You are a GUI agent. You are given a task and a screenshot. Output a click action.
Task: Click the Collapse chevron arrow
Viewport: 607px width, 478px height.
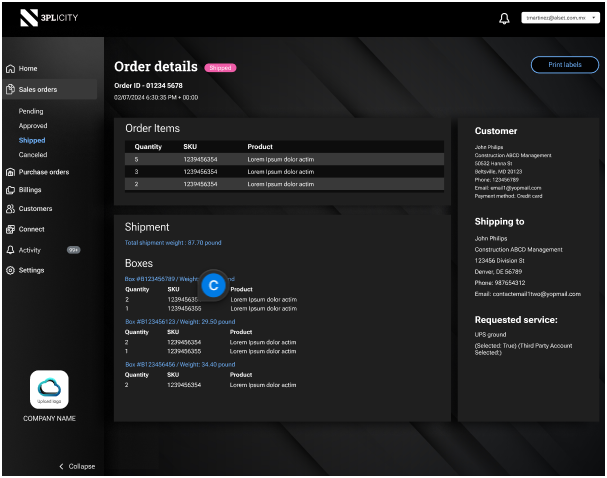[61, 466]
